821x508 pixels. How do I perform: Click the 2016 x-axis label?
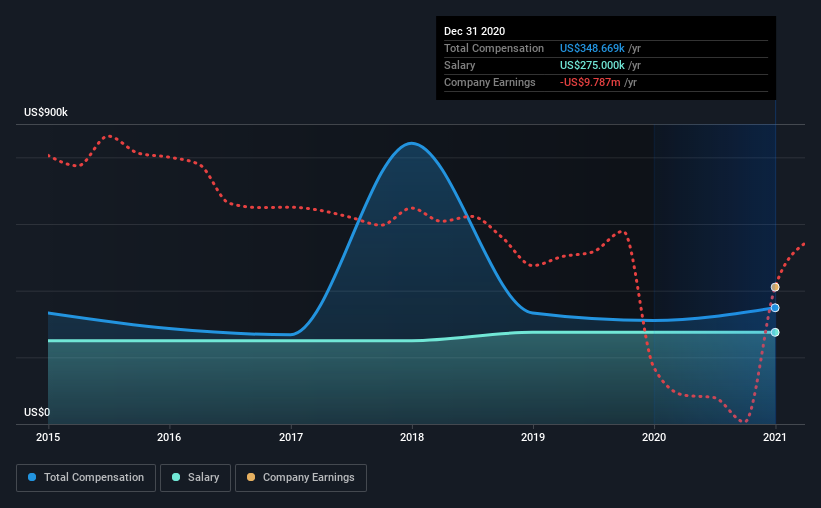pos(169,437)
